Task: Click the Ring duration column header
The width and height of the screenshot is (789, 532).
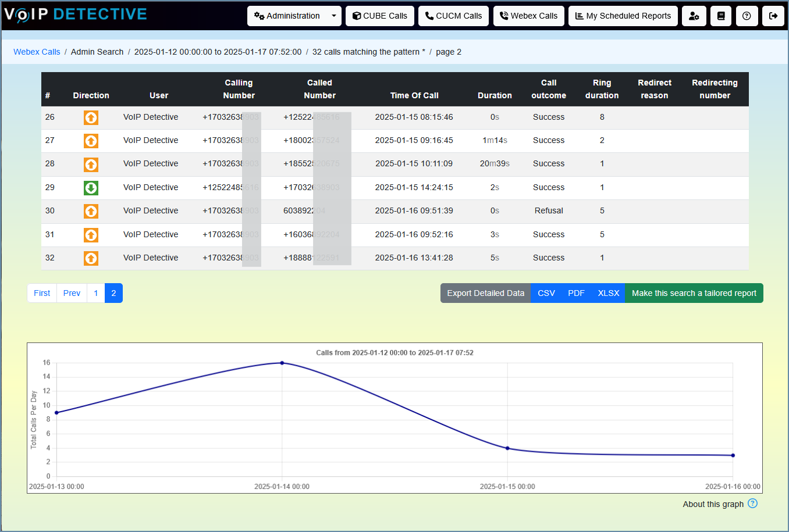Action: point(602,89)
